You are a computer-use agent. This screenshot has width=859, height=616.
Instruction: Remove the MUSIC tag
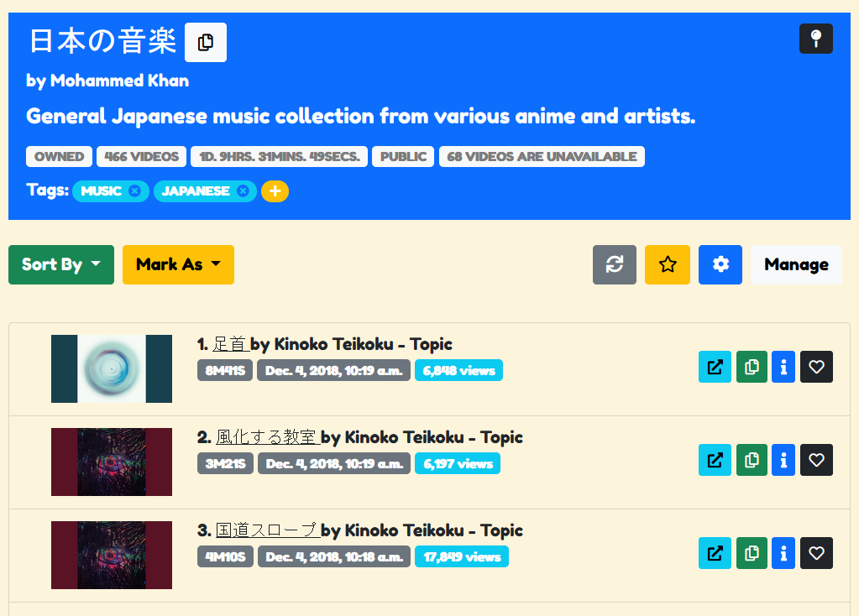click(x=134, y=191)
